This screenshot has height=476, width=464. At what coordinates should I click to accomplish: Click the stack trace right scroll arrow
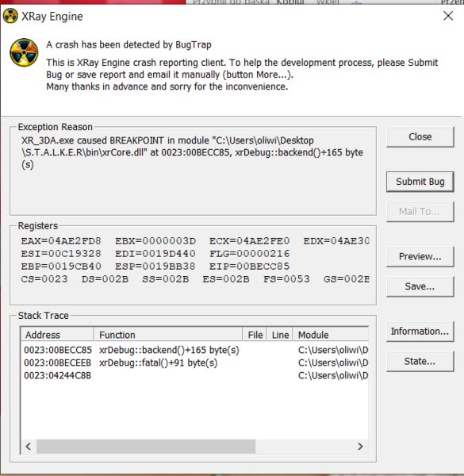coord(360,446)
